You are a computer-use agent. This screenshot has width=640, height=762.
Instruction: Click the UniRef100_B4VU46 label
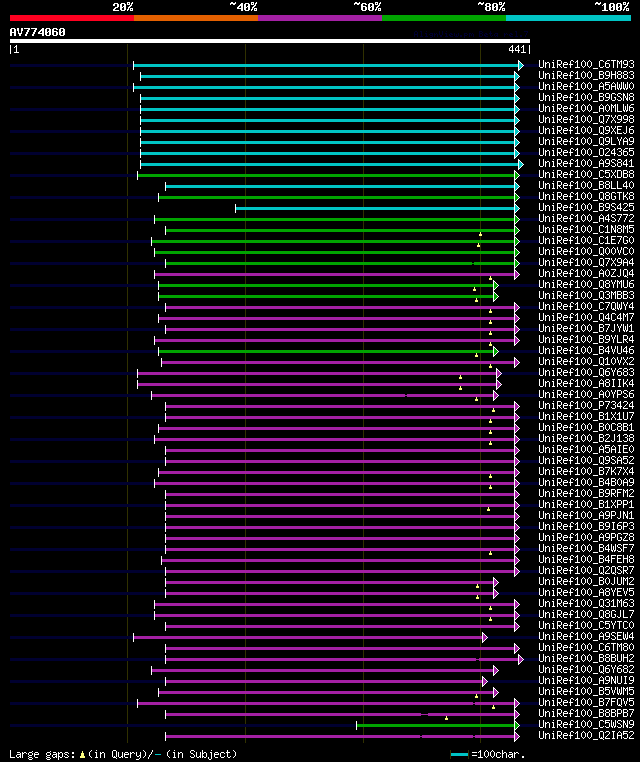point(586,350)
